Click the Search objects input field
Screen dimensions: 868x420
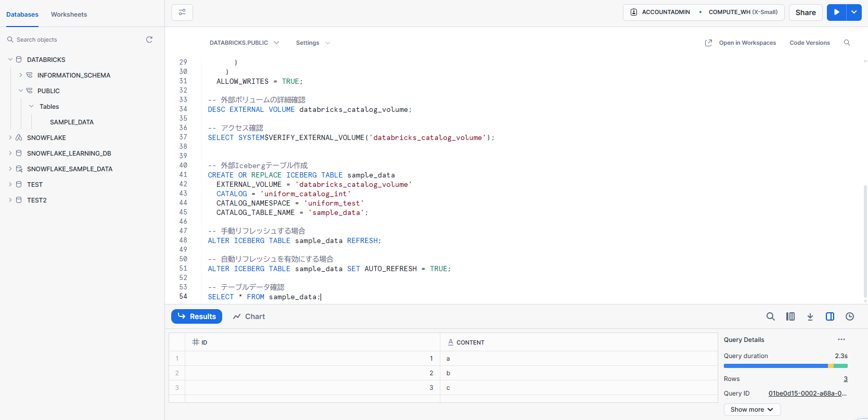78,40
